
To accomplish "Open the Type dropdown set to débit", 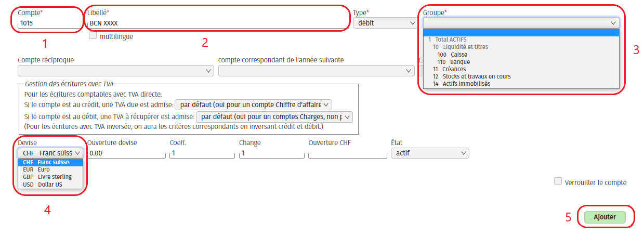I will [385, 23].
